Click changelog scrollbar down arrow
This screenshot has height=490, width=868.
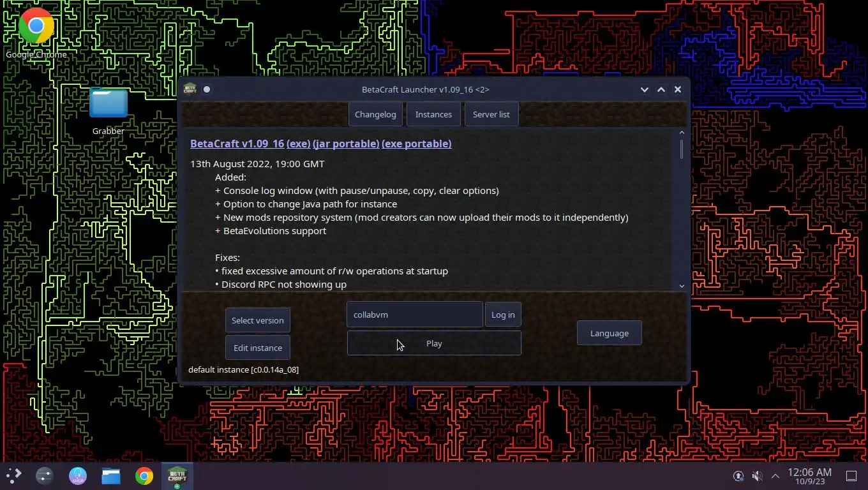pyautogui.click(x=682, y=286)
